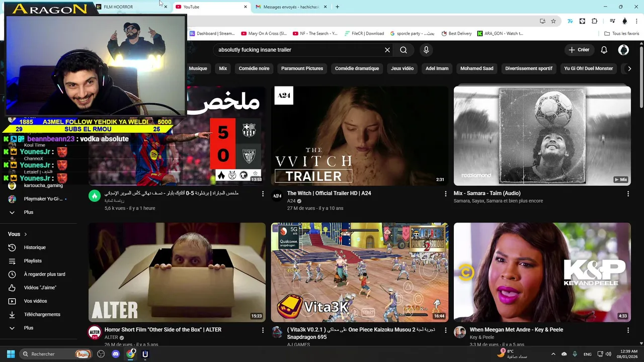Open options for When Meegan Met Andre
644x362 pixels.
click(628, 330)
